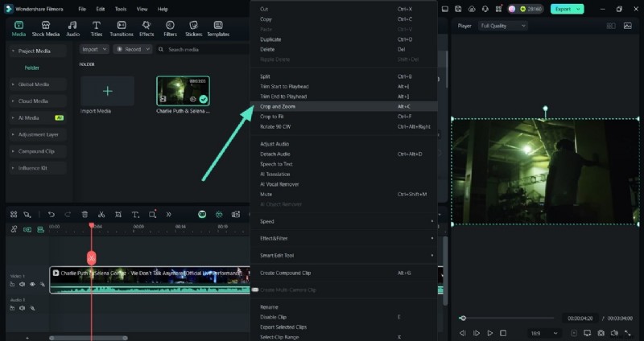The height and width of the screenshot is (341, 644).
Task: Open the Stickers panel
Action: (x=193, y=28)
